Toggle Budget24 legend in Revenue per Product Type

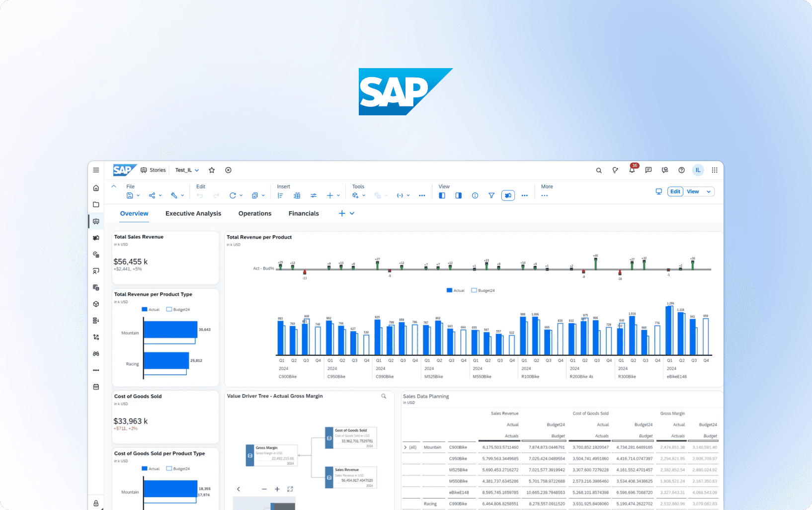click(x=178, y=309)
